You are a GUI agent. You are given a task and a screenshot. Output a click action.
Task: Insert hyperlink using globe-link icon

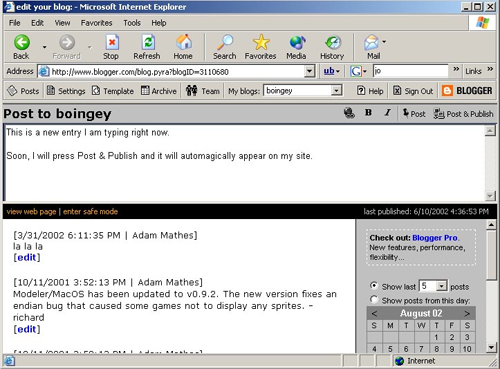[349, 113]
